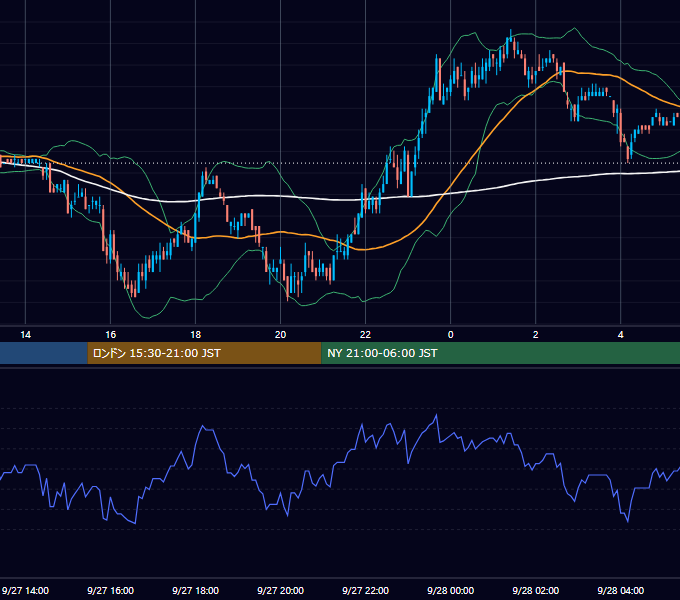Click the 20 hour axis label
This screenshot has height=600, width=680.
pyautogui.click(x=281, y=335)
